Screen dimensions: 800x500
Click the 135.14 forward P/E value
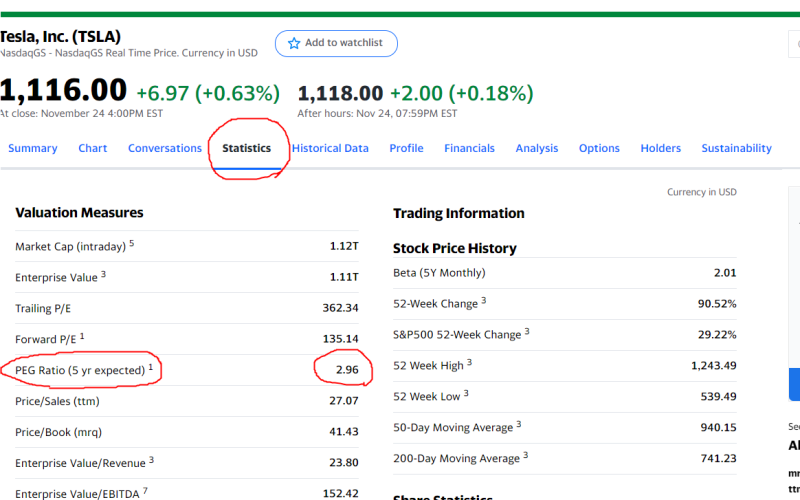340,339
